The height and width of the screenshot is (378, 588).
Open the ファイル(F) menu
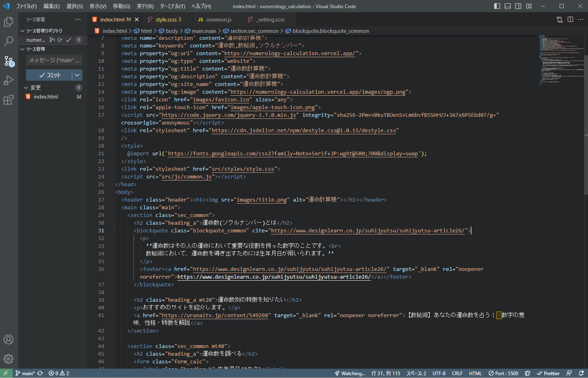coord(26,6)
